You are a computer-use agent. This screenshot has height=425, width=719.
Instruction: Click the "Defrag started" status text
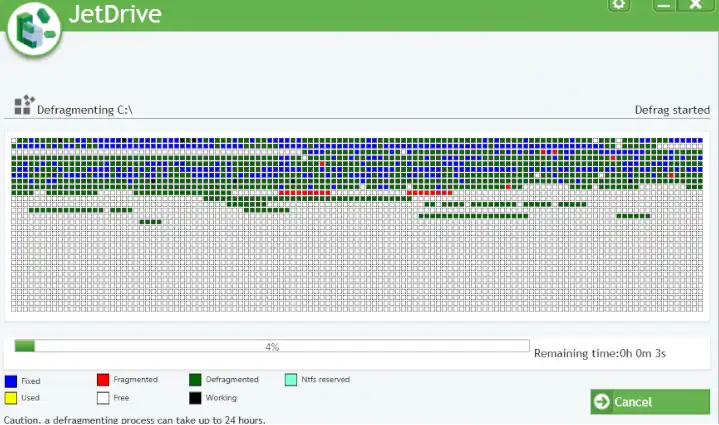click(672, 110)
